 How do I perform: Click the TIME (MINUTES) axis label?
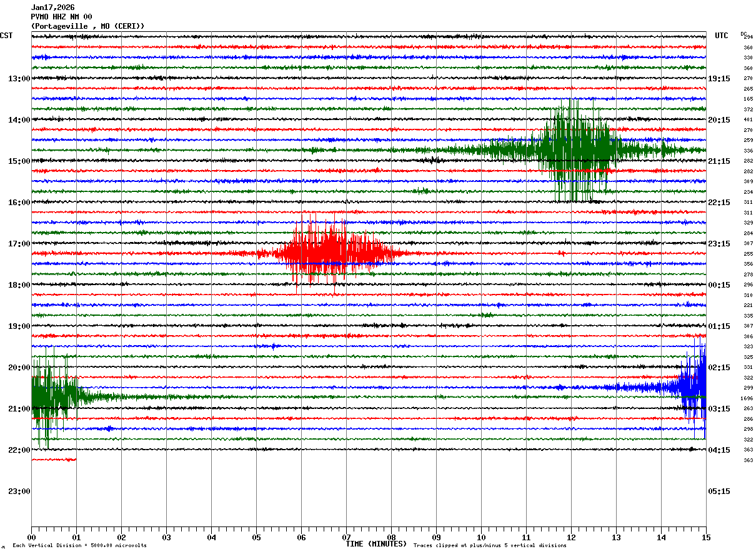point(376,544)
